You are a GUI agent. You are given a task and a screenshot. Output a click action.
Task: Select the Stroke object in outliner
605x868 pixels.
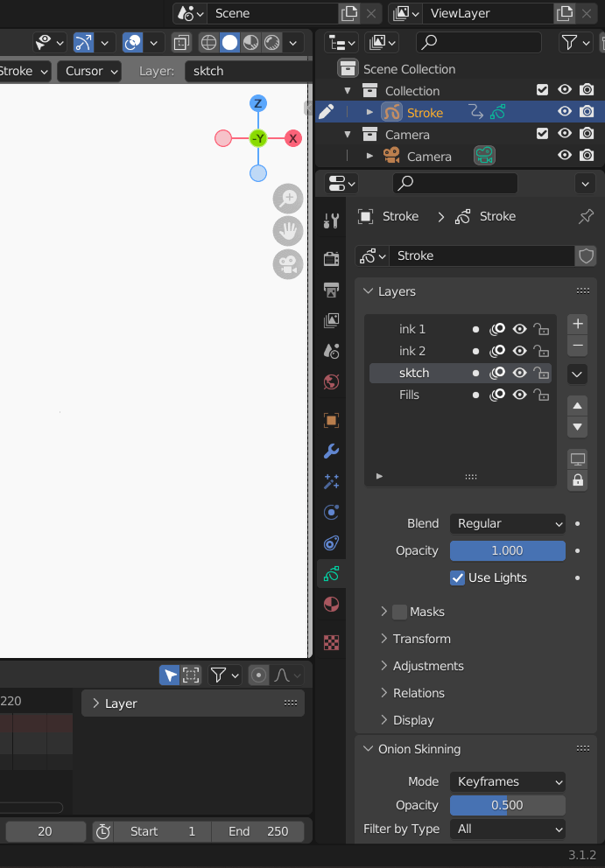point(425,112)
